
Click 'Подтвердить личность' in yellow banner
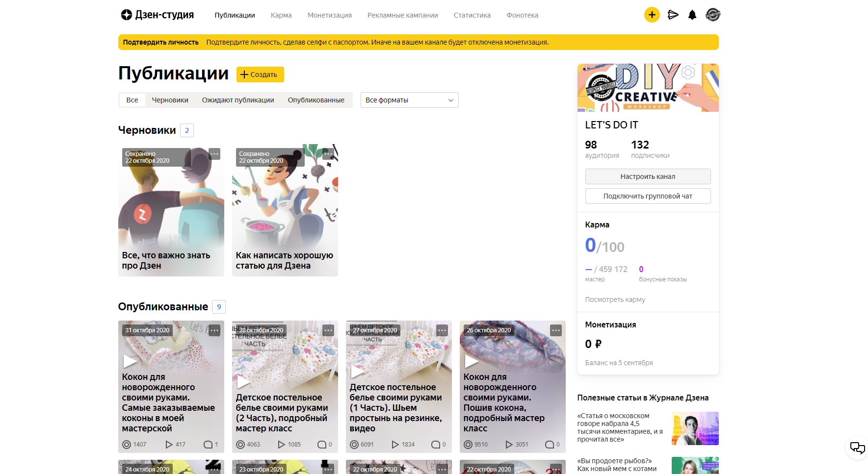tap(160, 42)
